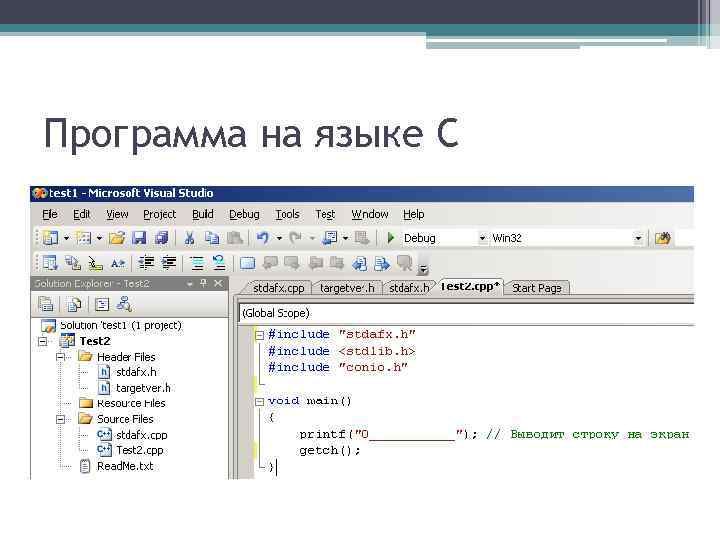Open the Debug menu
The image size is (720, 540).
(x=244, y=214)
